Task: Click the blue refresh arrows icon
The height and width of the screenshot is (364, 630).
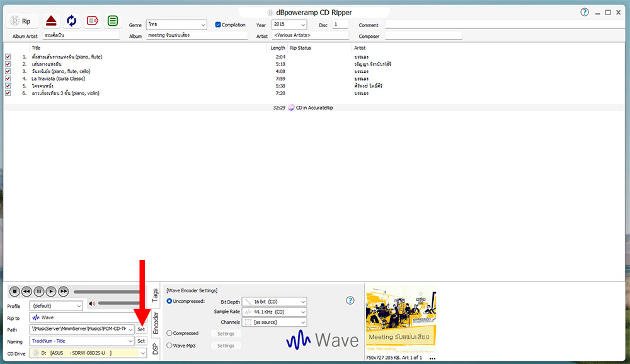Action: [x=72, y=21]
